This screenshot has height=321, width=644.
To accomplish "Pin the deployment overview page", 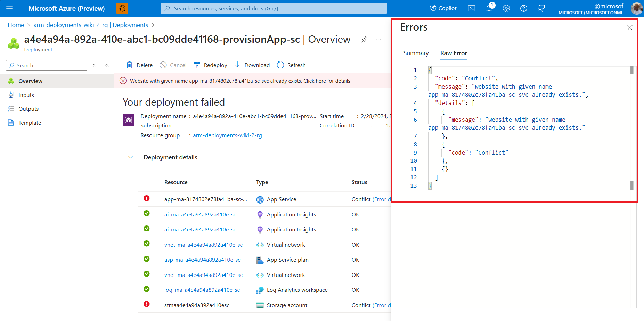I will click(364, 40).
